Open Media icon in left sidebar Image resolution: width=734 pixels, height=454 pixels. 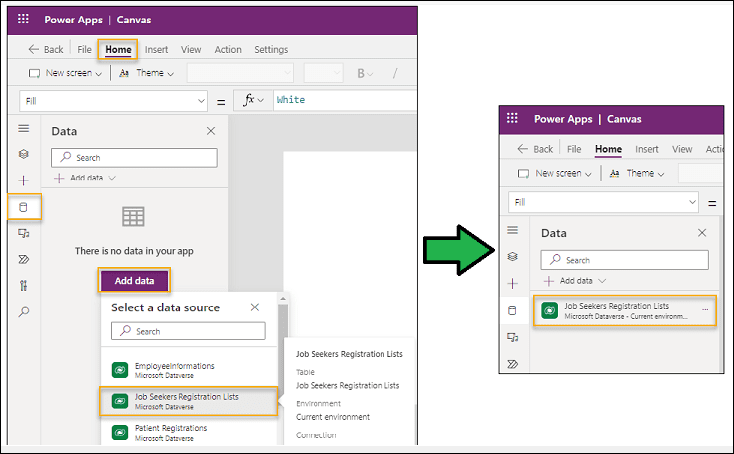24,233
